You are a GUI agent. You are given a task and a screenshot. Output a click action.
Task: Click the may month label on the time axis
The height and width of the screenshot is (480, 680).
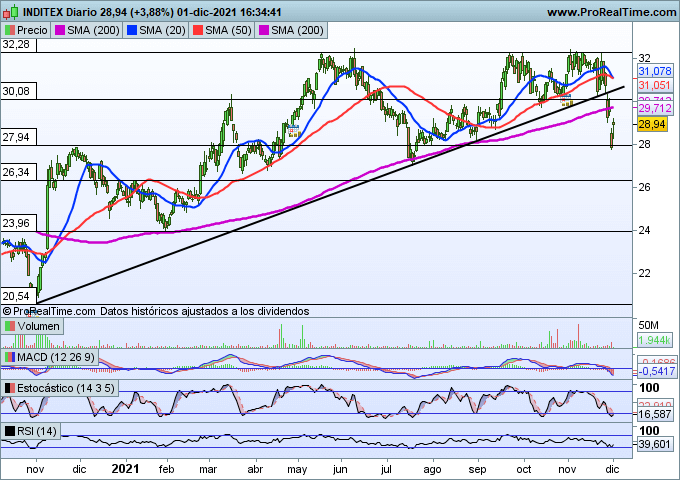tap(297, 470)
